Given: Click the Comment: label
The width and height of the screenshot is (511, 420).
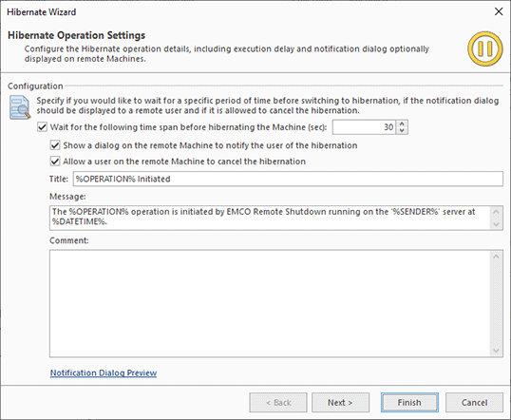Looking at the screenshot, I should (x=69, y=240).
